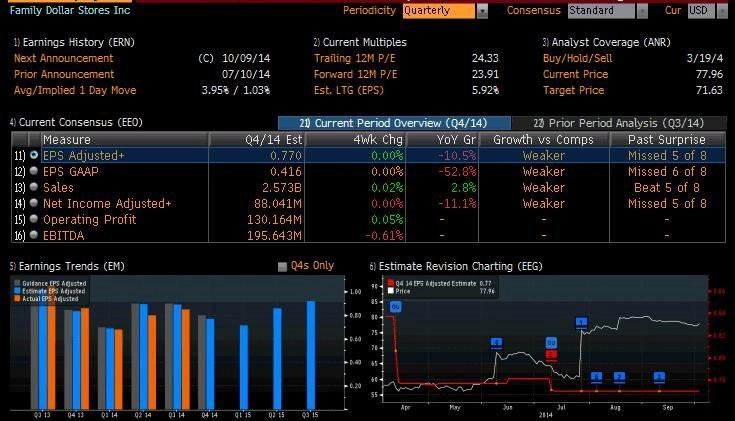
Task: Click the Current Price value 77.96
Action: point(709,74)
